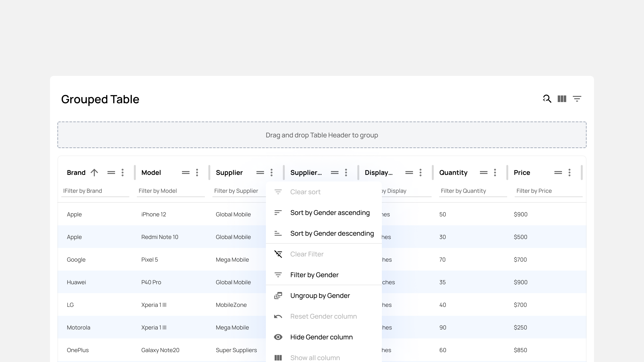The width and height of the screenshot is (644, 362).
Task: Grab the Brand column drag handle
Action: 111,173
